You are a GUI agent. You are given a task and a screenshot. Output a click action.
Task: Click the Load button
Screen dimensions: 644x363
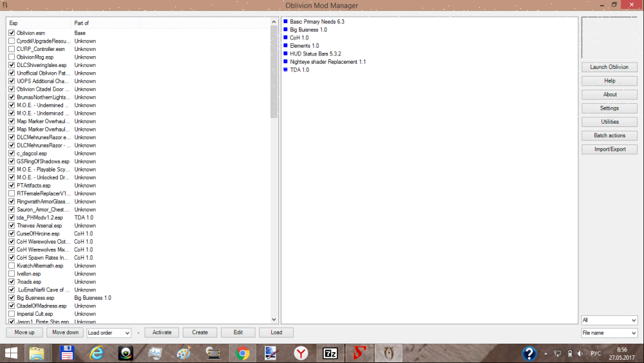tap(276, 332)
